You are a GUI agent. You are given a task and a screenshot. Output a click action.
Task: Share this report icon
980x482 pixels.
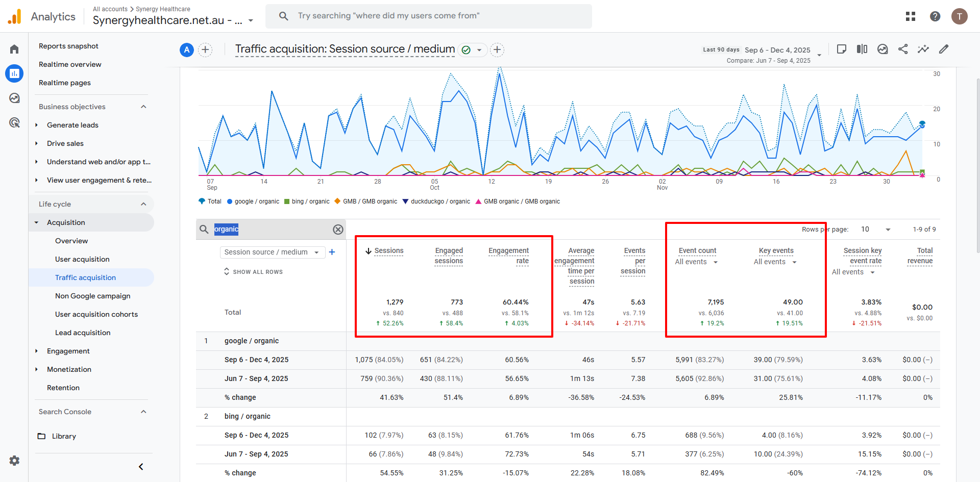tap(903, 49)
